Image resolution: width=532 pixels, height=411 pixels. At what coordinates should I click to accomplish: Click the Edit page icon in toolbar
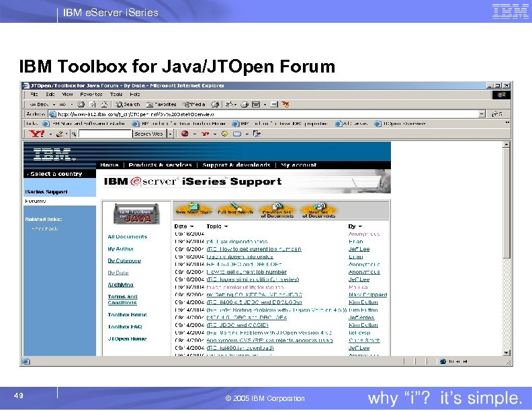click(256, 105)
